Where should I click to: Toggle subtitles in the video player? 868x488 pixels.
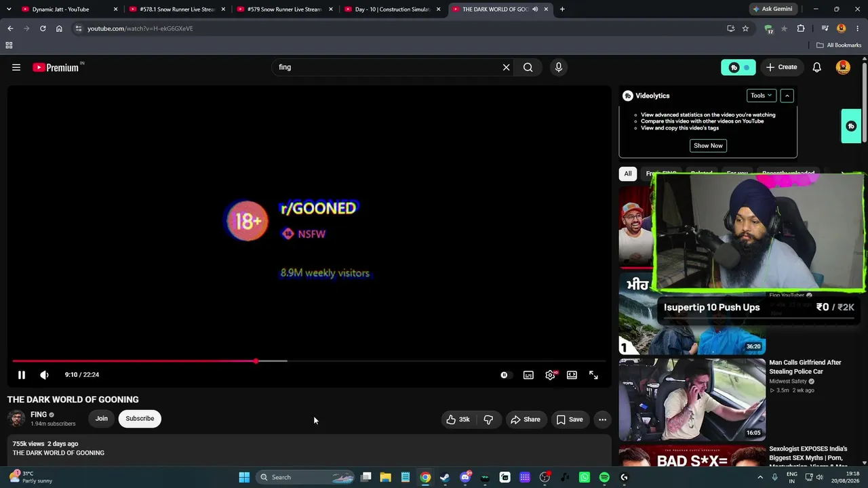(528, 375)
